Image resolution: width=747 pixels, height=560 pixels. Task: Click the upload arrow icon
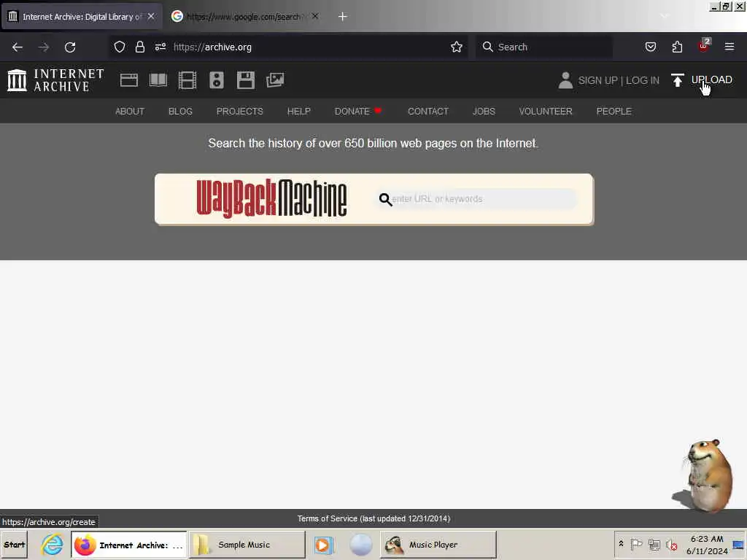(677, 80)
